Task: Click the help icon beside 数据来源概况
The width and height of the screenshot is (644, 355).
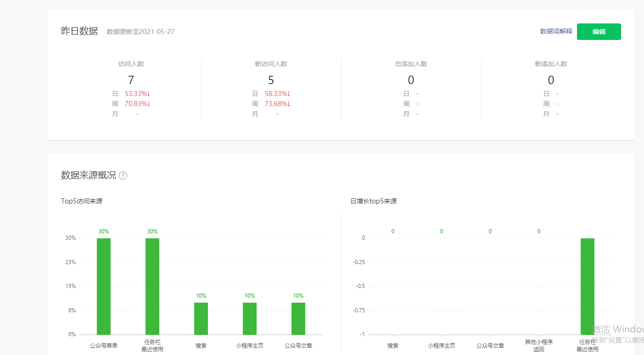Action: pyautogui.click(x=123, y=175)
